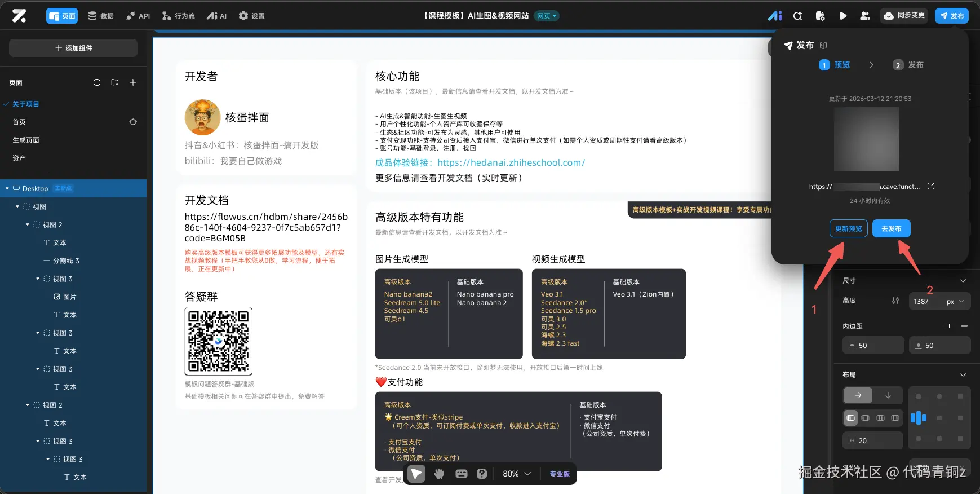This screenshot has height=494, width=980.
Task: Open the Zion logo menu
Action: click(19, 16)
